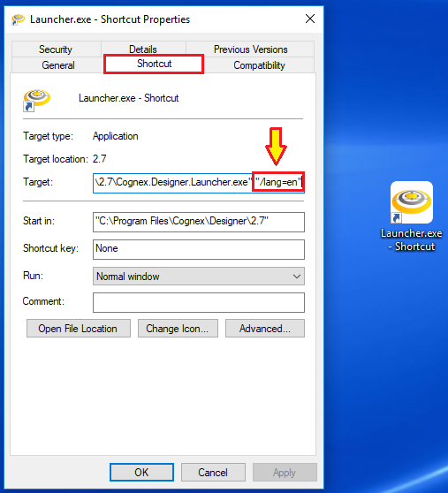Click the 'Launcher.exe - Shortcut Properties' title text

click(110, 19)
